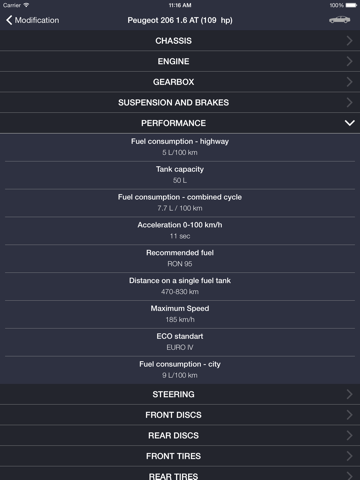Tap the Peugeot 206 title text
Screen dimensions: 360x480
point(180,20)
